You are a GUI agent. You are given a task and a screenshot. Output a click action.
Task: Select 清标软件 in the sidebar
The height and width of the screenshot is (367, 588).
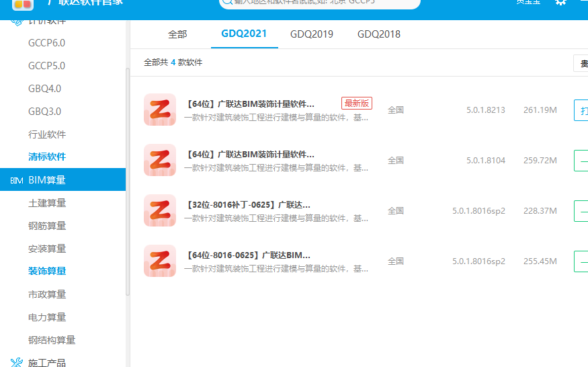point(47,157)
